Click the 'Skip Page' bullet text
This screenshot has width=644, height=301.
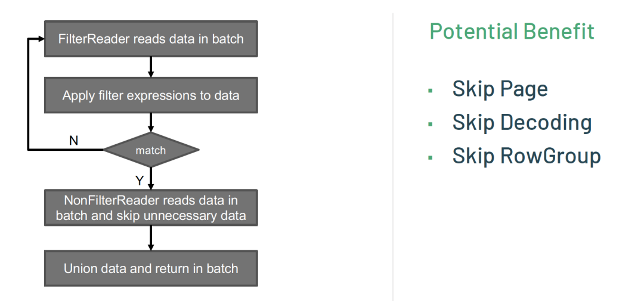point(500,89)
